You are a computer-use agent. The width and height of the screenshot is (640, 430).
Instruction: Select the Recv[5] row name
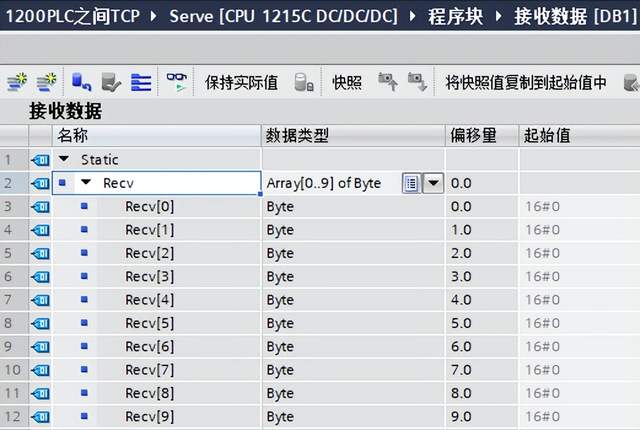[x=149, y=323]
